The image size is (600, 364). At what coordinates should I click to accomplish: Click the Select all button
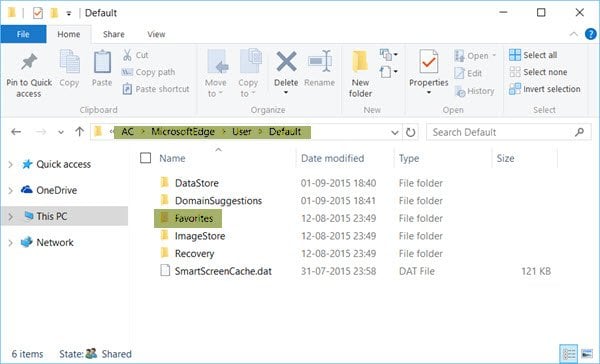click(x=533, y=55)
